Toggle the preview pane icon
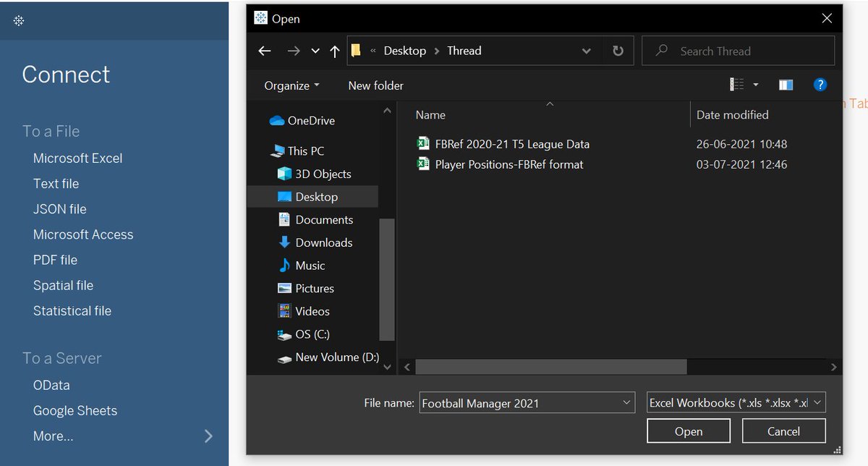Image resolution: width=868 pixels, height=466 pixels. (786, 85)
